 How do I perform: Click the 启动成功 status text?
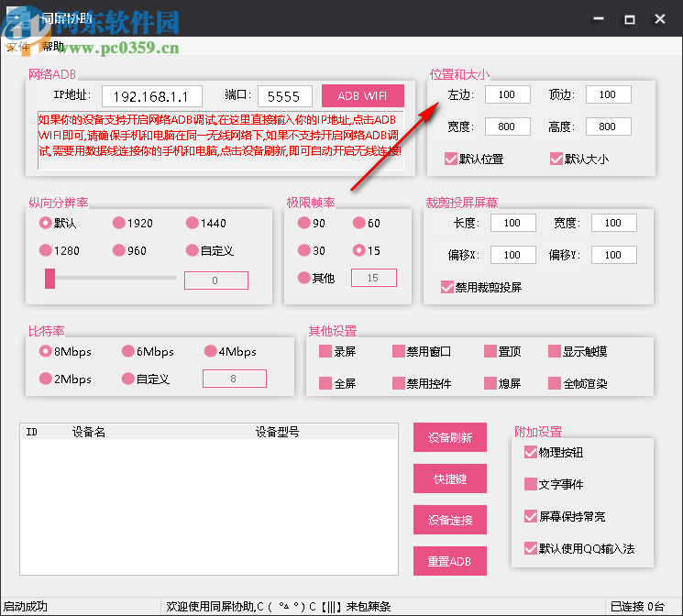coord(26,607)
